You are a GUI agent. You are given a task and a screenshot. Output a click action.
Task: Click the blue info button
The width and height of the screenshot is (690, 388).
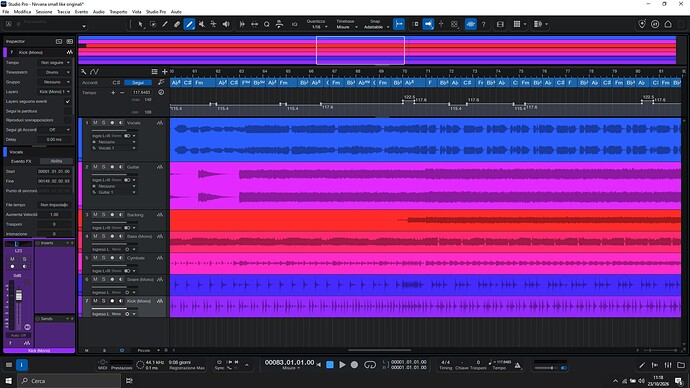click(x=22, y=365)
